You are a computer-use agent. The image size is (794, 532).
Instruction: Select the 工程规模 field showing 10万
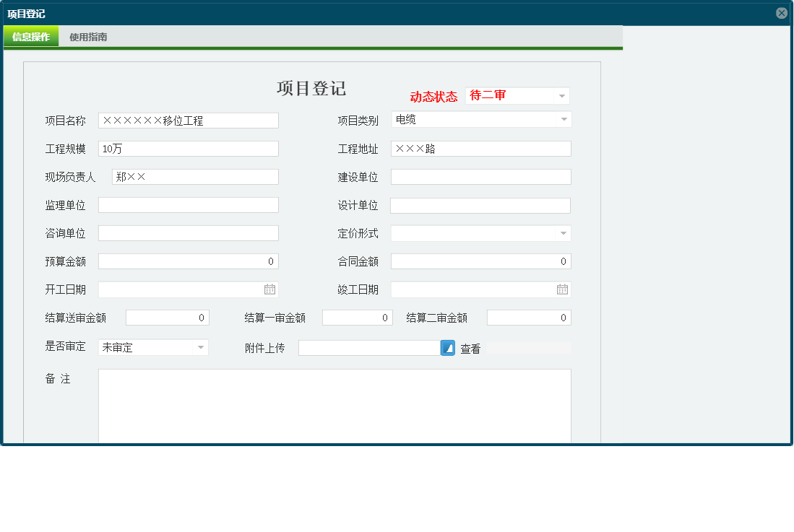pos(188,148)
